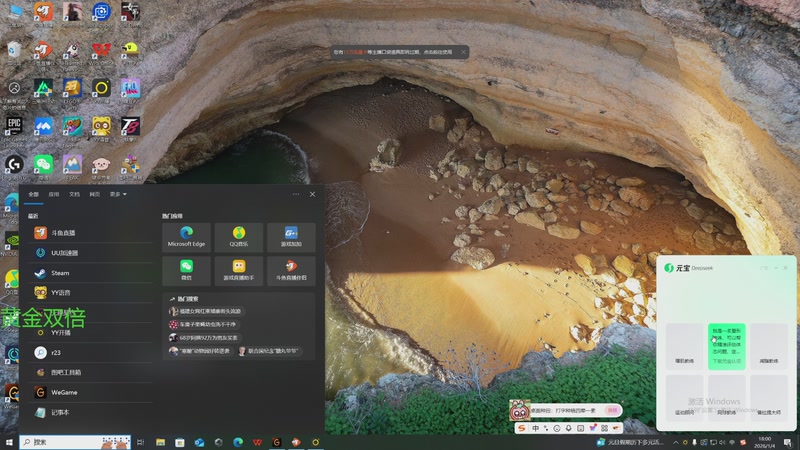Open the hot search chip starting with 68岁
The height and width of the screenshot is (450, 800).
(x=205, y=338)
